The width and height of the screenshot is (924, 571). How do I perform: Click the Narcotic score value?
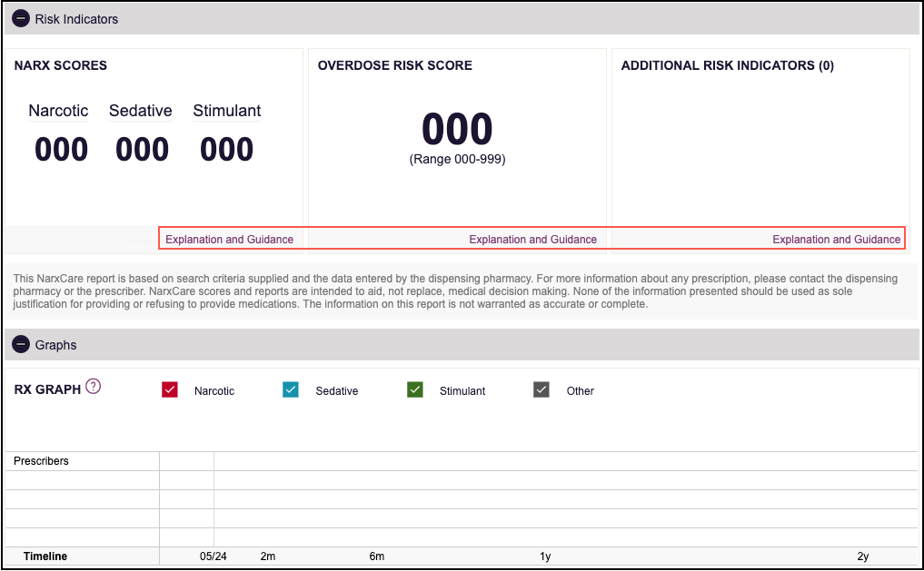tap(60, 148)
